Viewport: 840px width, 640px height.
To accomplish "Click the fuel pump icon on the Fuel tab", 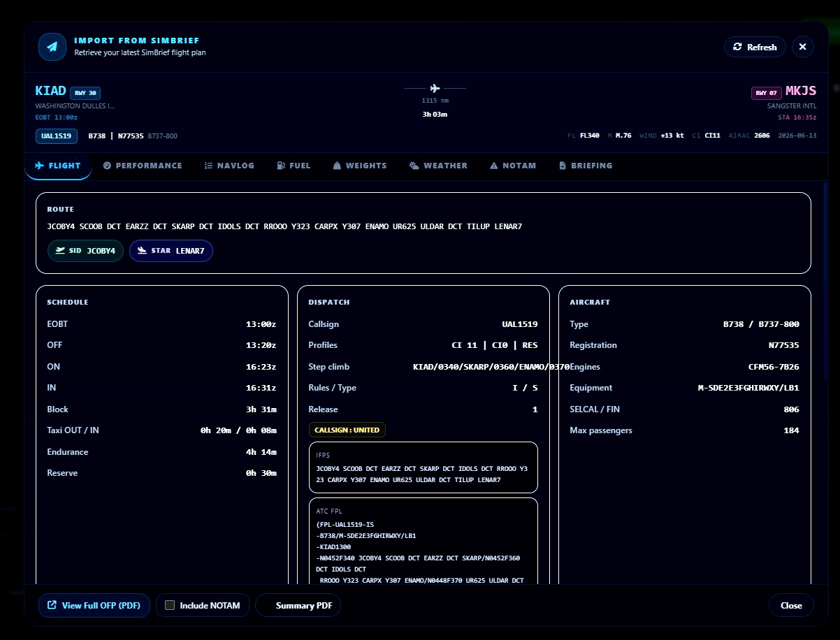I will (x=281, y=166).
